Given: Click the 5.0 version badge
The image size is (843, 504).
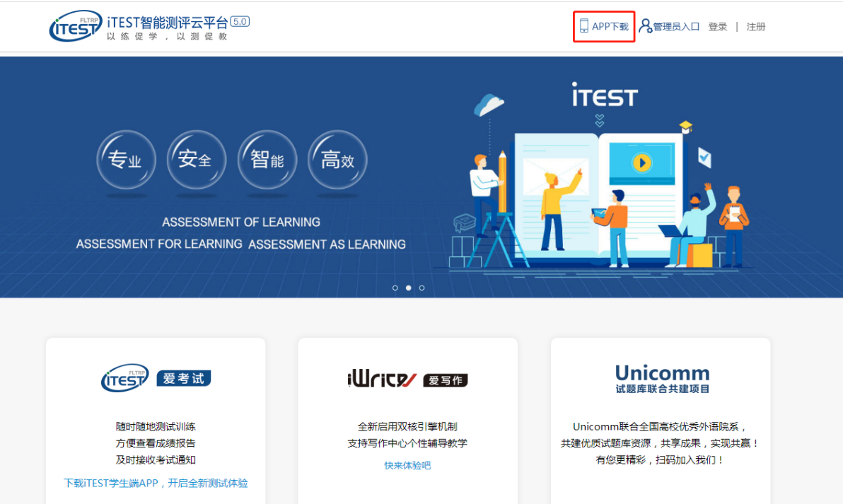Looking at the screenshot, I should point(240,22).
